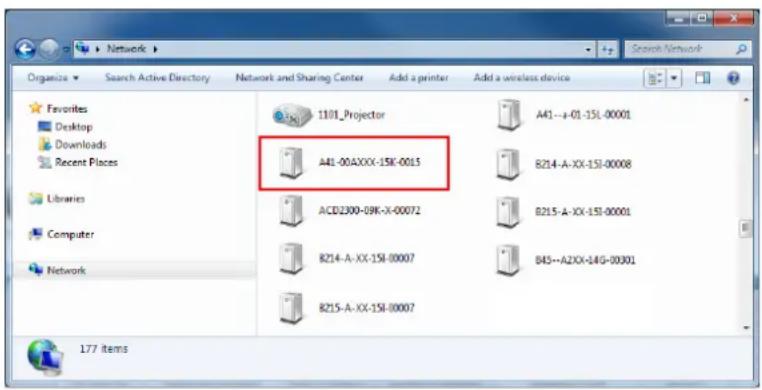Select B45--A2XX-14G-00301 name text
Screen dimensions: 762x390
(x=585, y=260)
